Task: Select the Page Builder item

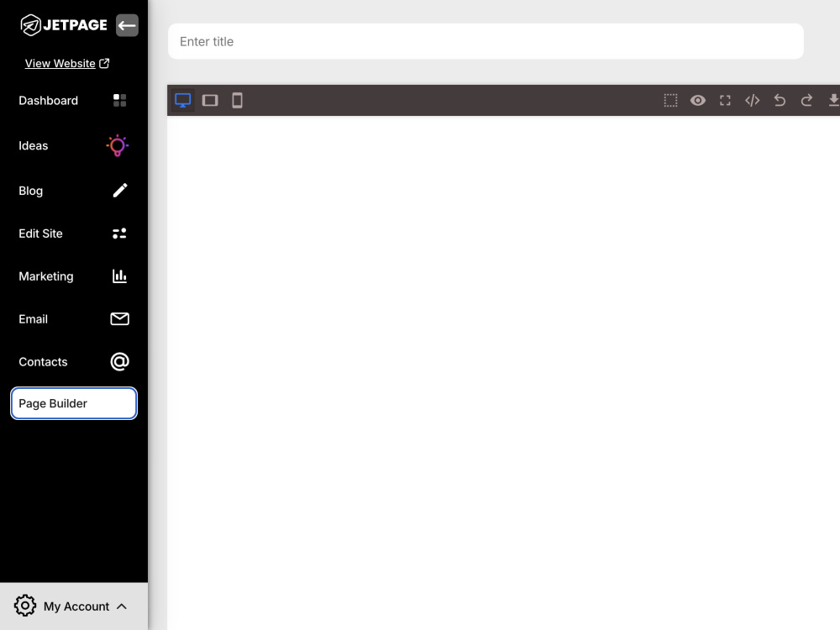Action: click(74, 403)
